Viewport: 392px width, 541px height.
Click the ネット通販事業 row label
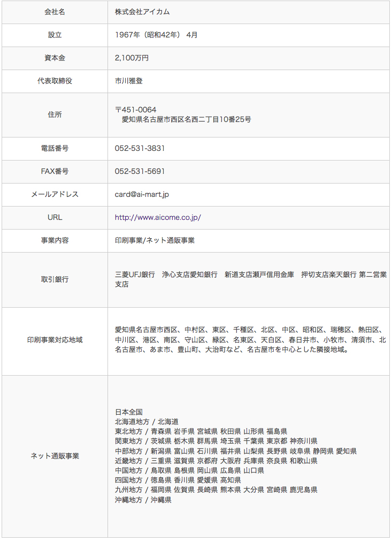pyautogui.click(x=55, y=456)
